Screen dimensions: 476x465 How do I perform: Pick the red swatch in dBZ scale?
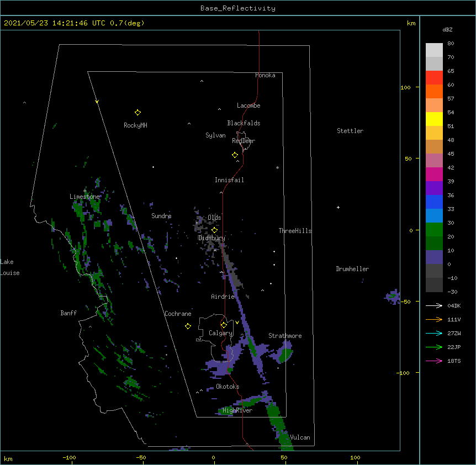pyautogui.click(x=434, y=78)
